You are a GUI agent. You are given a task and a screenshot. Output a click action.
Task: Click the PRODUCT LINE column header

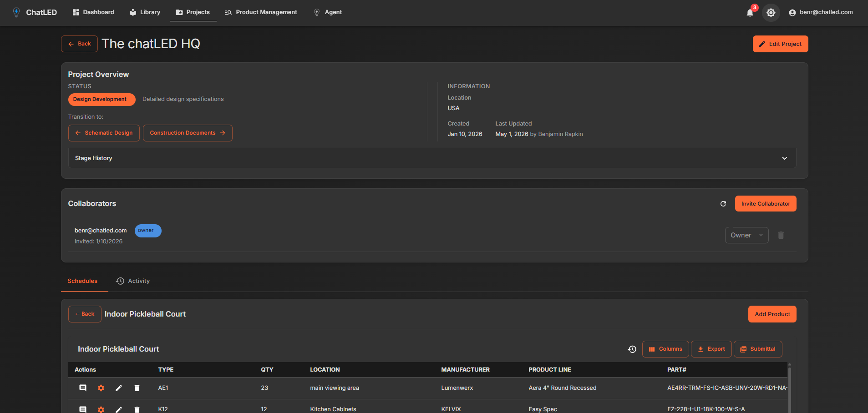(x=549, y=370)
